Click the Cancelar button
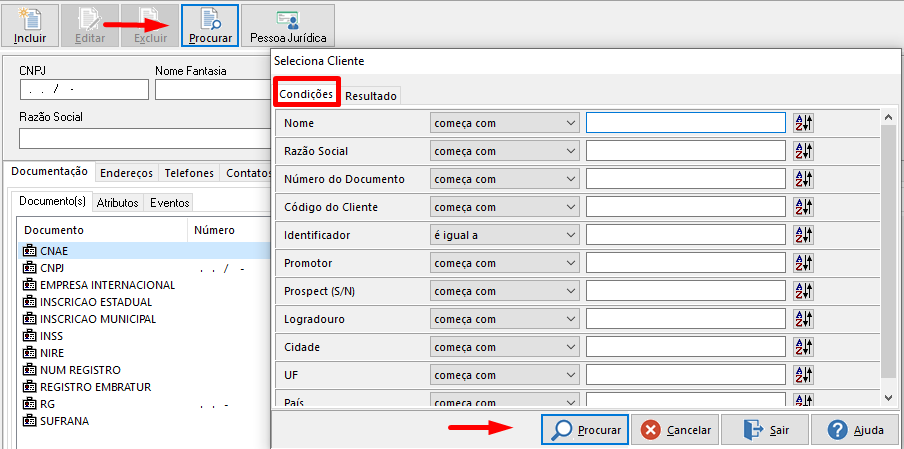904x449 pixels. pos(675,430)
